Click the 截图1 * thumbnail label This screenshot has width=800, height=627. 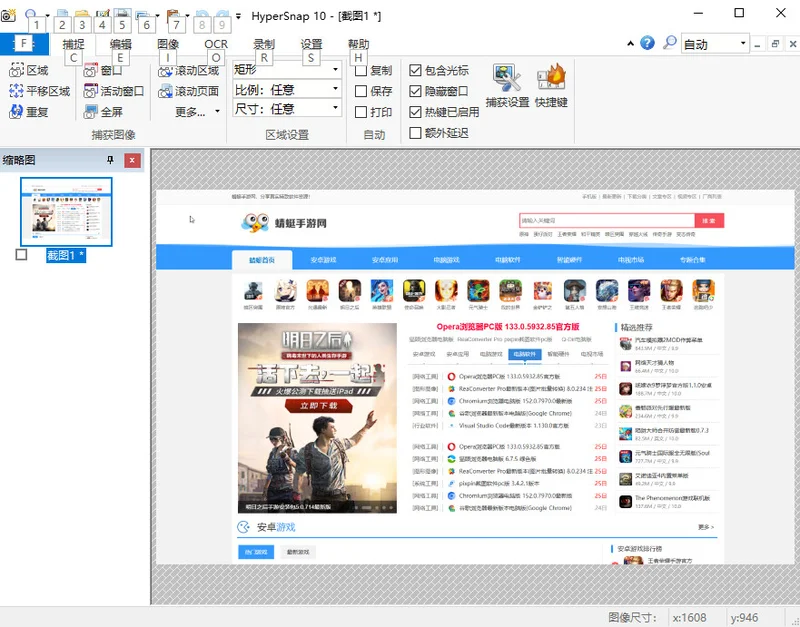[x=66, y=255]
